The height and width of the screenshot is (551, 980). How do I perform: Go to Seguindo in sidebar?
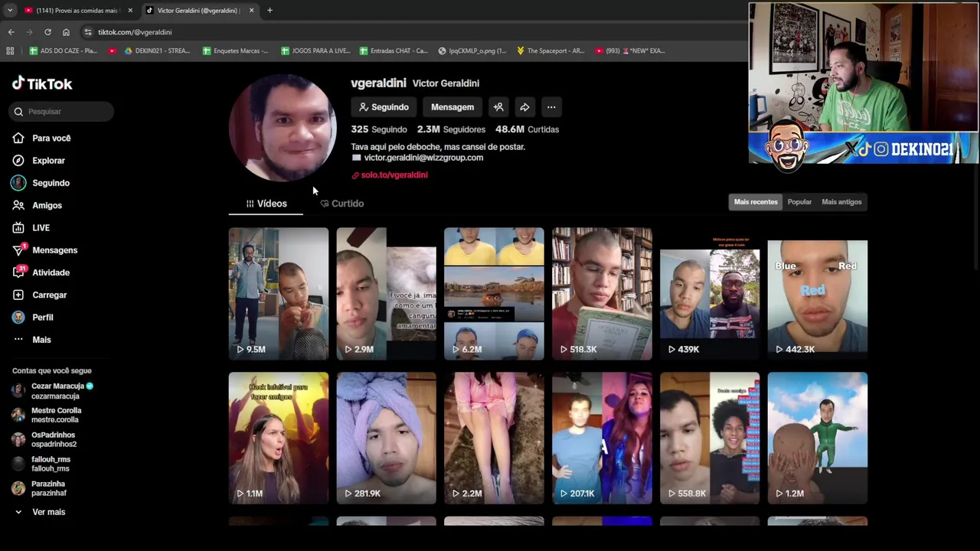(x=41, y=183)
